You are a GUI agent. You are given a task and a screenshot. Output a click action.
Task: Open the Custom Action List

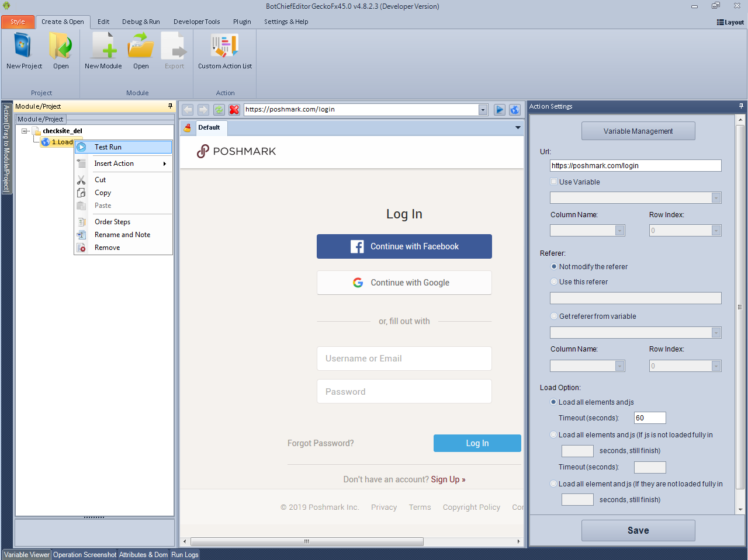coord(225,47)
